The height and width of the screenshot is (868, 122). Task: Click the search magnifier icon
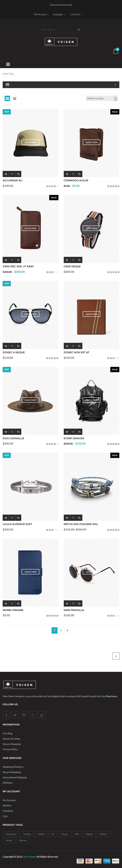point(79,30)
